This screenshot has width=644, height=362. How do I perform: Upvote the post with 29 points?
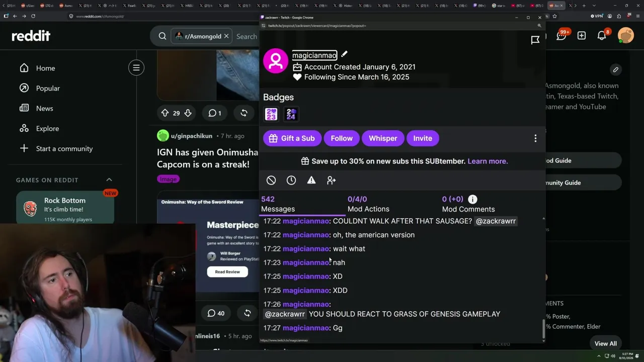(165, 113)
